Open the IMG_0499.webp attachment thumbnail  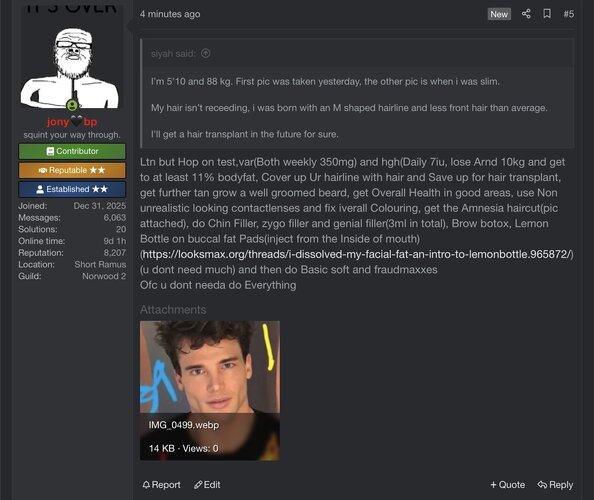pyautogui.click(x=210, y=391)
